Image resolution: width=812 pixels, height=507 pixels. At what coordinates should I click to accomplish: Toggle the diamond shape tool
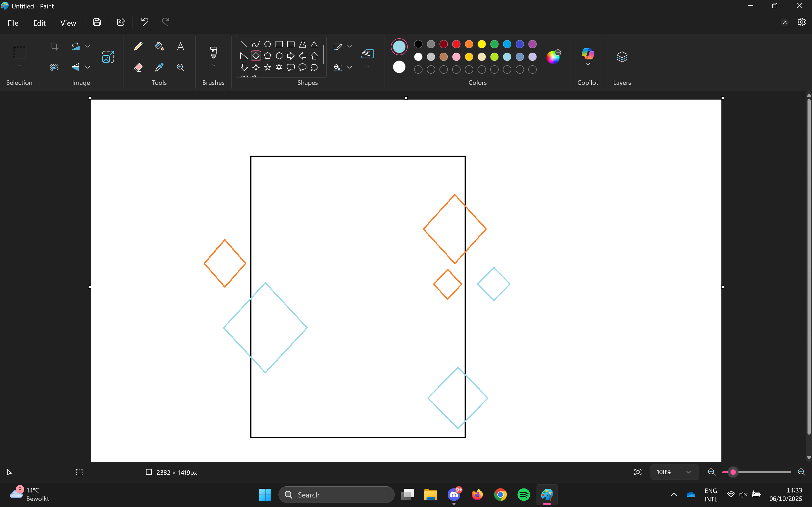[256, 56]
